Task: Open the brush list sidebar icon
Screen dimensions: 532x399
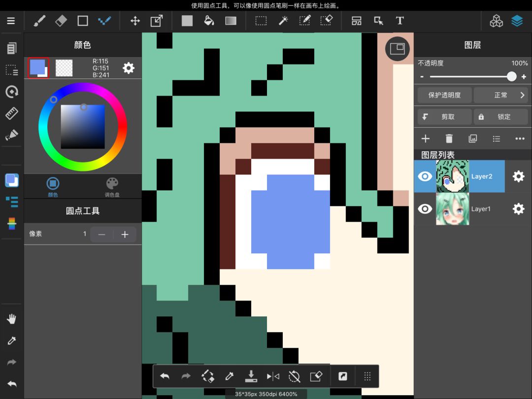Action: (11, 202)
